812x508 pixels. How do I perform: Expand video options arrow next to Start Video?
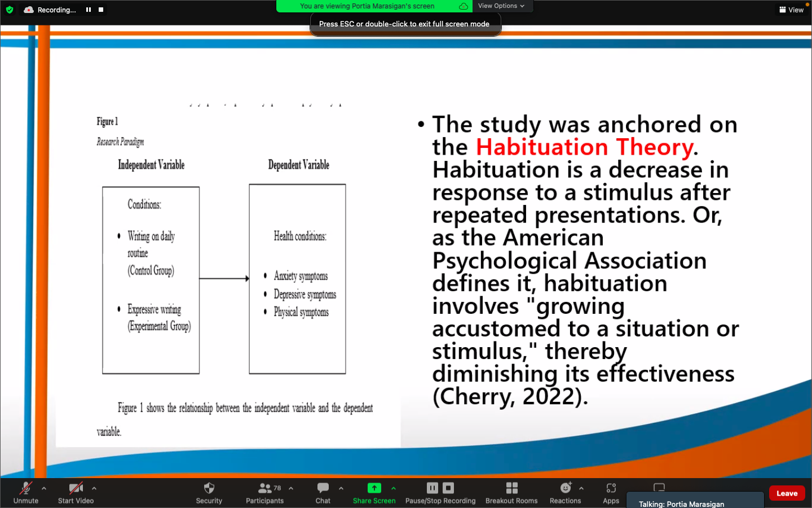click(x=94, y=488)
